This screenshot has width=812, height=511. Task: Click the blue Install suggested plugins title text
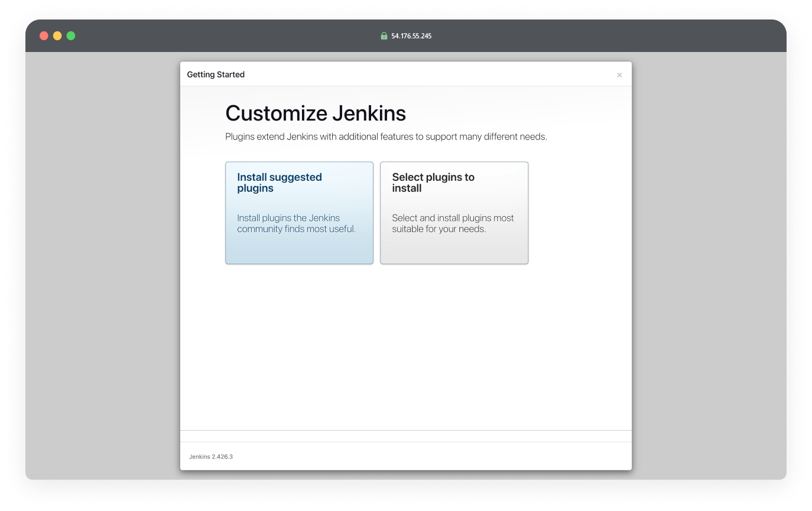(280, 182)
